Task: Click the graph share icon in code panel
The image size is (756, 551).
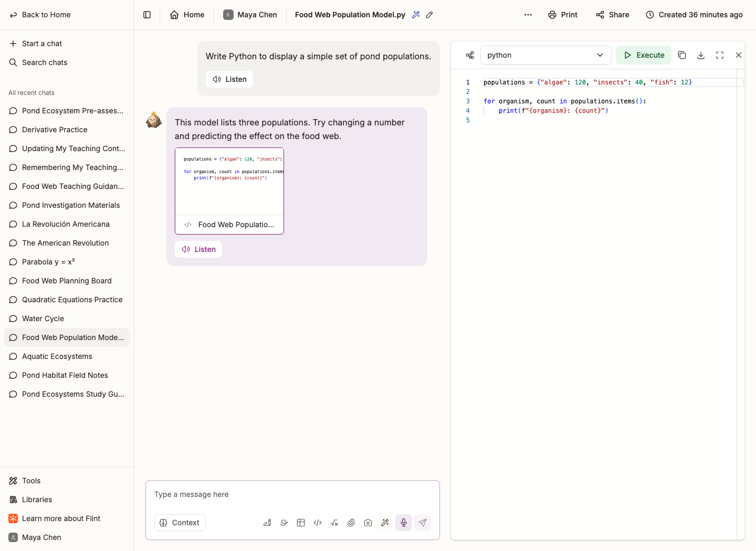Action: tap(470, 55)
